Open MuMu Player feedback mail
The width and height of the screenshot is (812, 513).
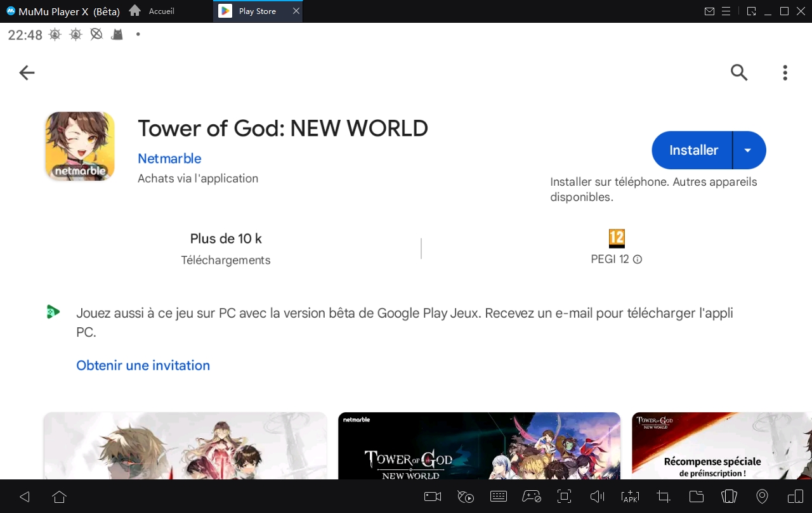709,11
